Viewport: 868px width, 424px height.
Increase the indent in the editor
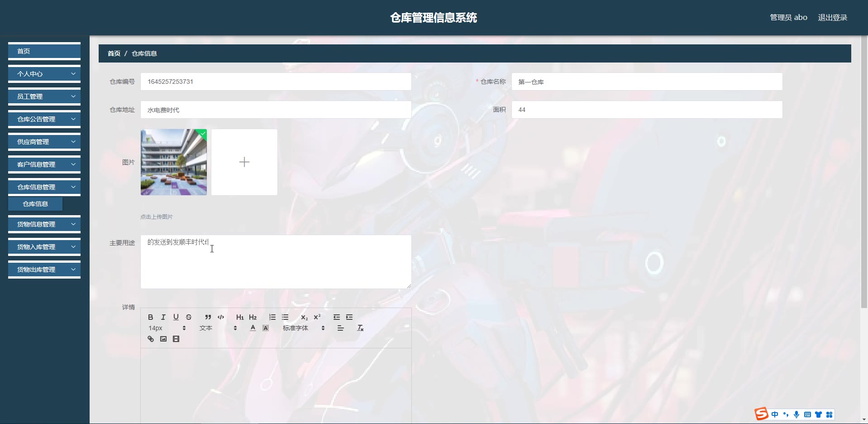[349, 317]
